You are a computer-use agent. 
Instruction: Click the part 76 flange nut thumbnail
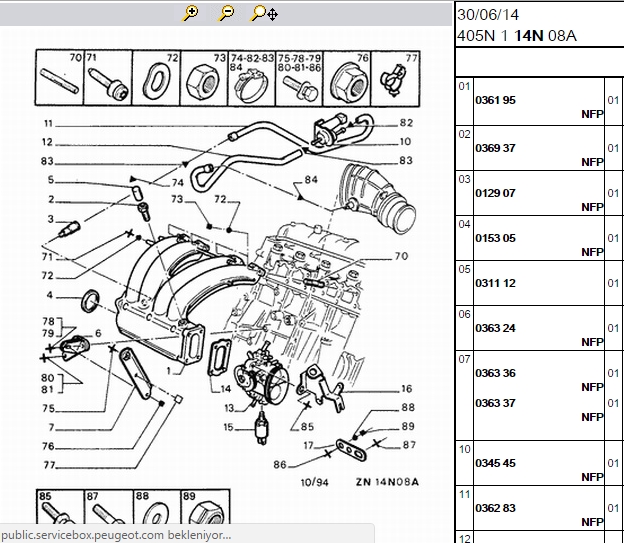(347, 78)
